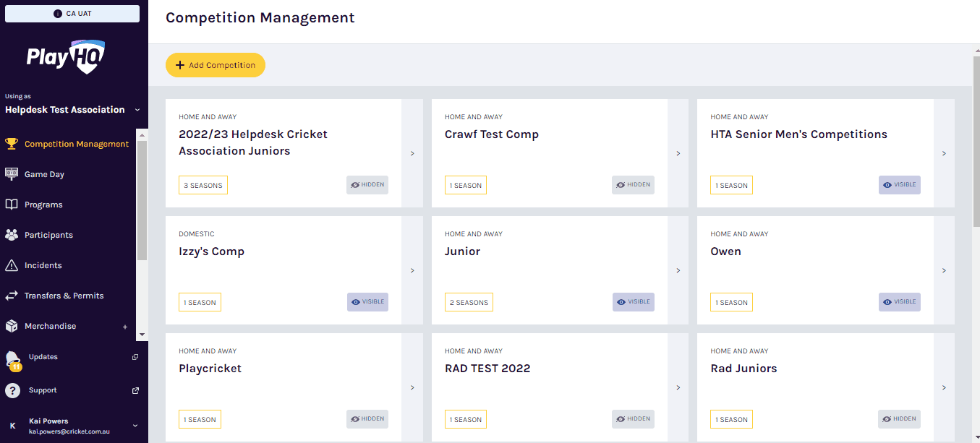Open Game Day scoreboard icon

[x=12, y=174]
